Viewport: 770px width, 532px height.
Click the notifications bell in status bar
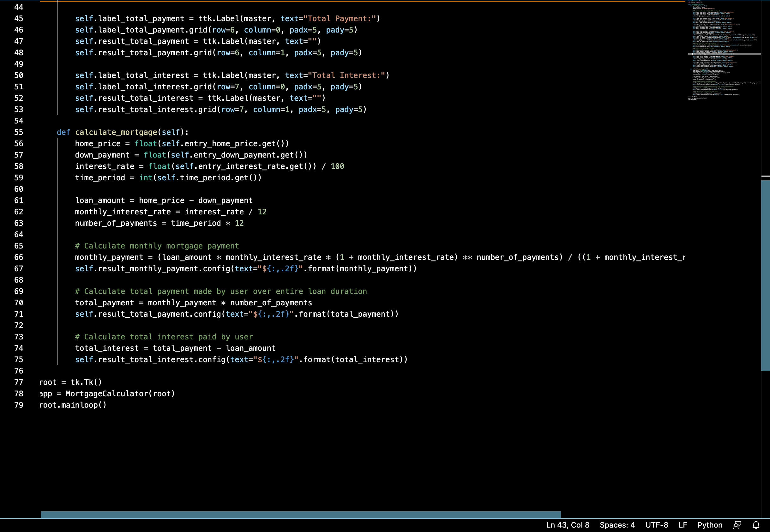[x=756, y=525]
